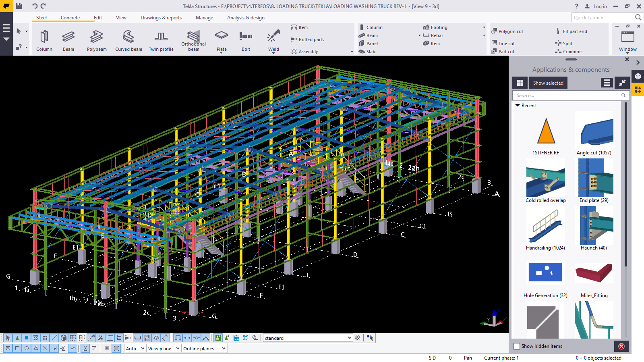Click Log in
The width and height of the screenshot is (644, 362).
pyautogui.click(x=596, y=6)
